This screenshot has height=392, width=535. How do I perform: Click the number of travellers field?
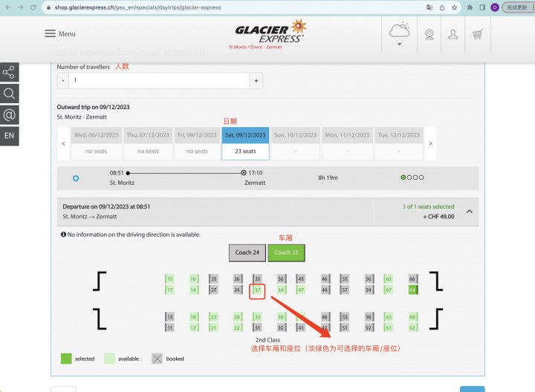point(159,81)
